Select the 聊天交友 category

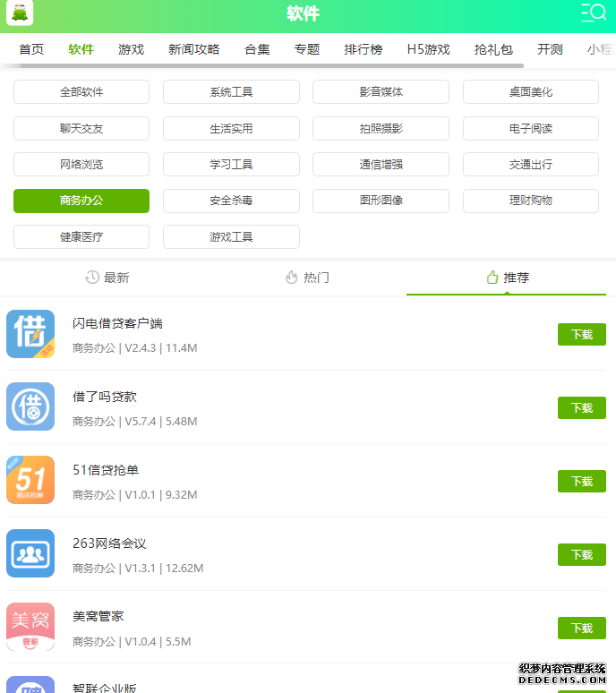pos(81,129)
